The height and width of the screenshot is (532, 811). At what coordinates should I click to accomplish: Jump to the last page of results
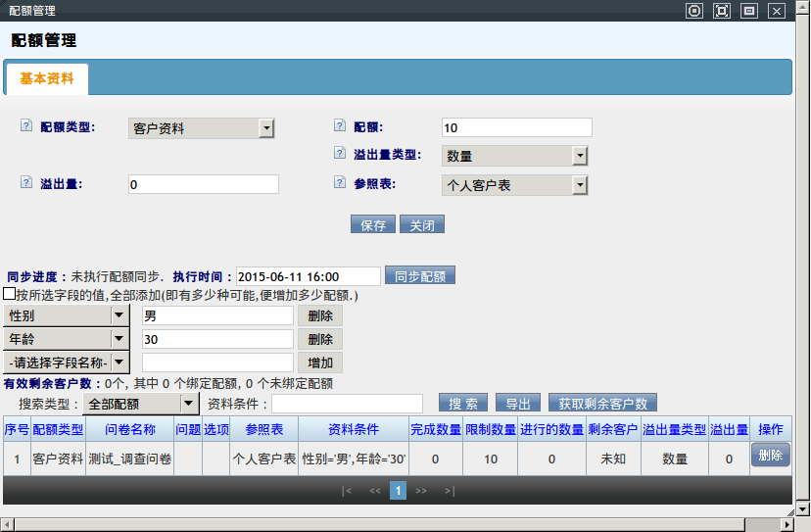tap(450, 491)
